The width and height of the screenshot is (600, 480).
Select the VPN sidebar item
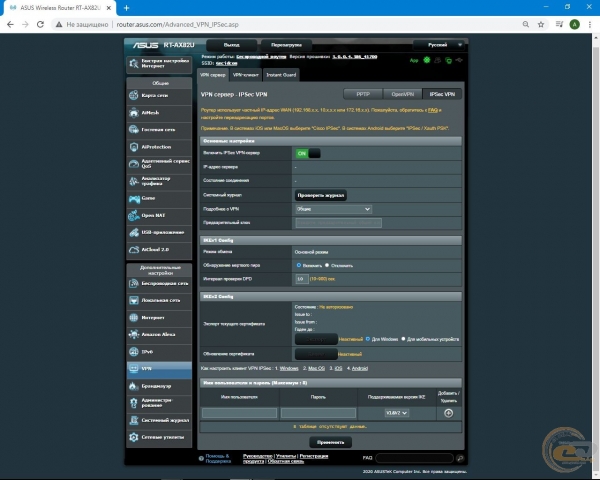[159, 369]
